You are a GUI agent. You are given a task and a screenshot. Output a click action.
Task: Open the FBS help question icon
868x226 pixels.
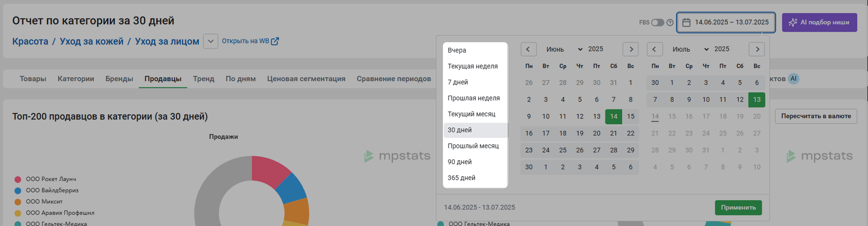670,23
